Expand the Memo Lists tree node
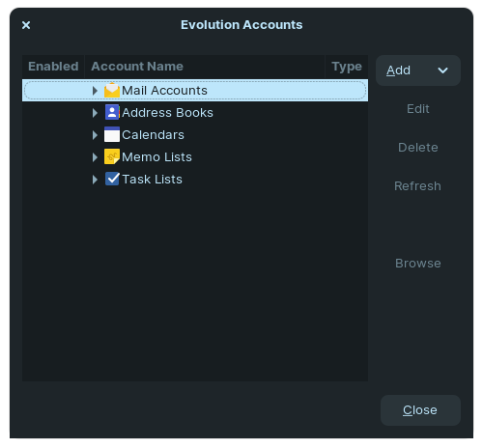The width and height of the screenshot is (483, 448). (95, 157)
